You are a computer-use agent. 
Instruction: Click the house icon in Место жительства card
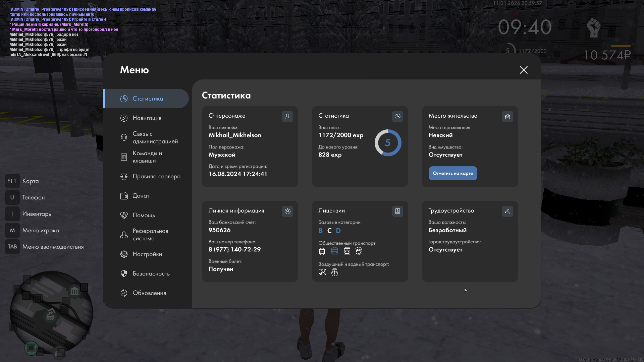tap(507, 116)
